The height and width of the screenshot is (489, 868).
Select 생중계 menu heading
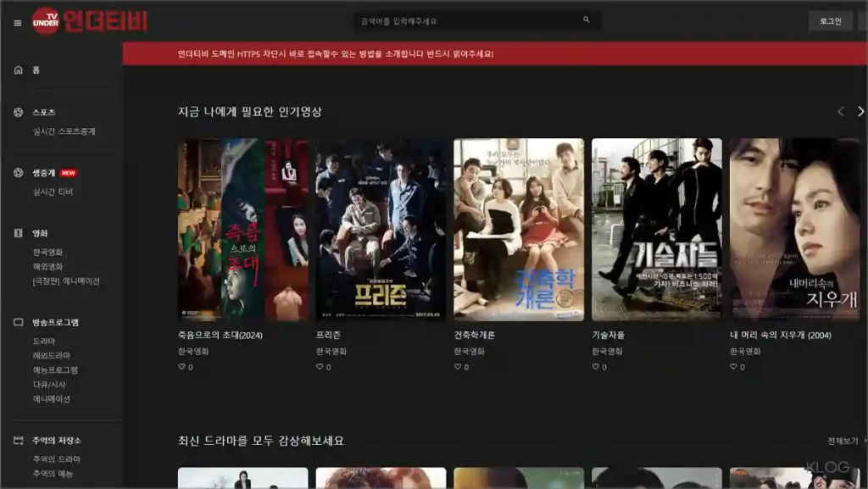tap(44, 173)
